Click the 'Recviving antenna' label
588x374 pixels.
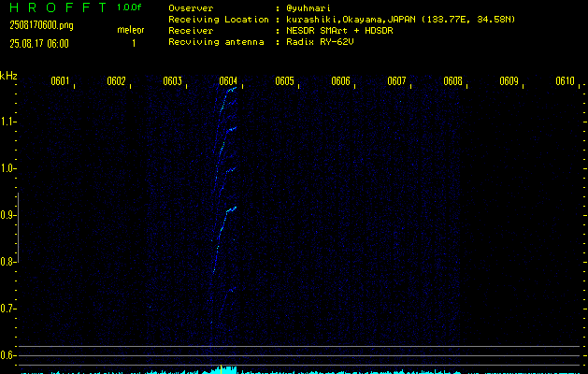[x=216, y=42]
